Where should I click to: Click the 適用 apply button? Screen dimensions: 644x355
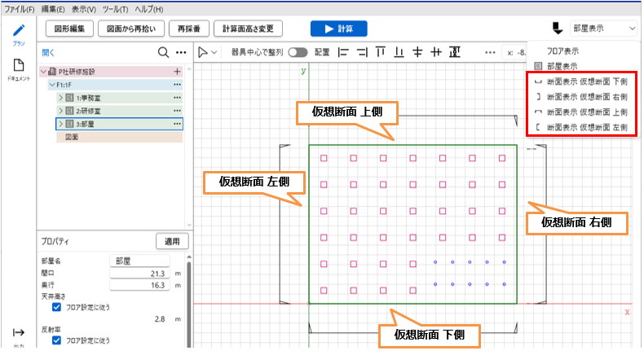pyautogui.click(x=172, y=242)
